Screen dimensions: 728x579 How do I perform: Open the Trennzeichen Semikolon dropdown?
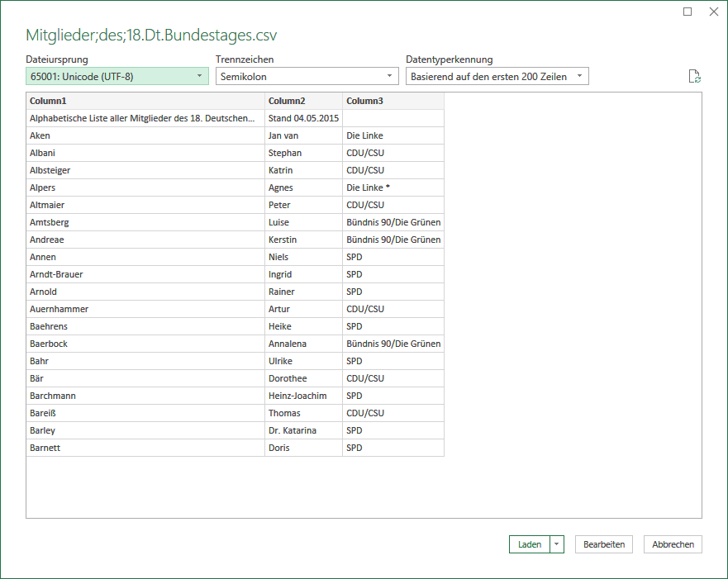[x=307, y=76]
